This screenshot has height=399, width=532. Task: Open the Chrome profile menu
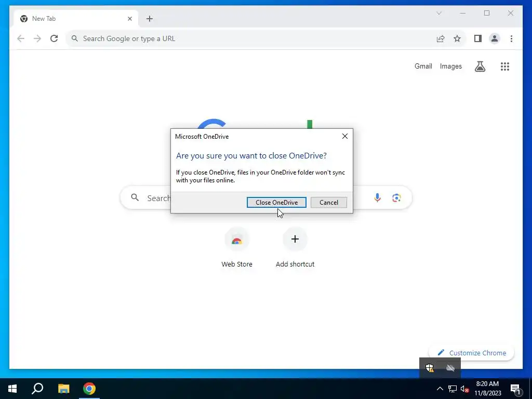(495, 38)
